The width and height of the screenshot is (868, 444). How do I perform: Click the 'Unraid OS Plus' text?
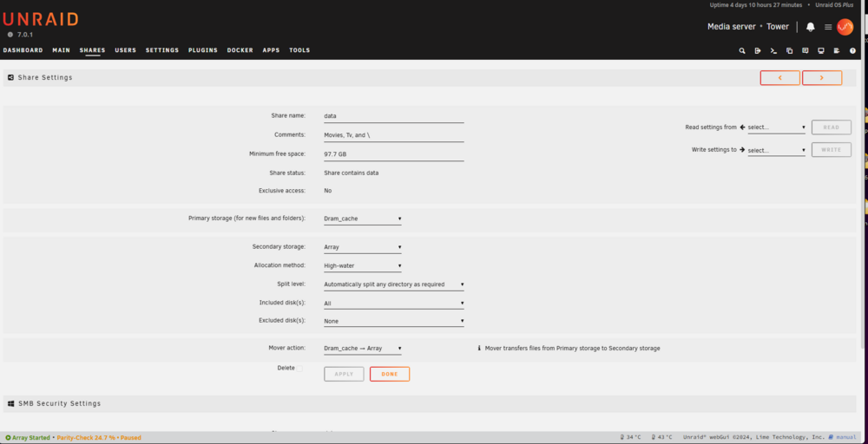834,5
